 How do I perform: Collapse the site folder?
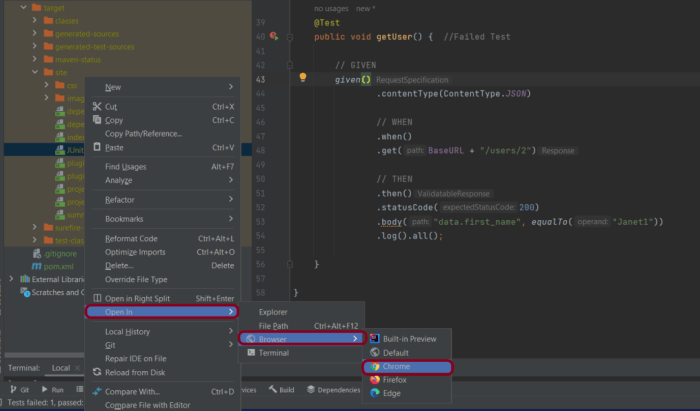click(x=35, y=72)
